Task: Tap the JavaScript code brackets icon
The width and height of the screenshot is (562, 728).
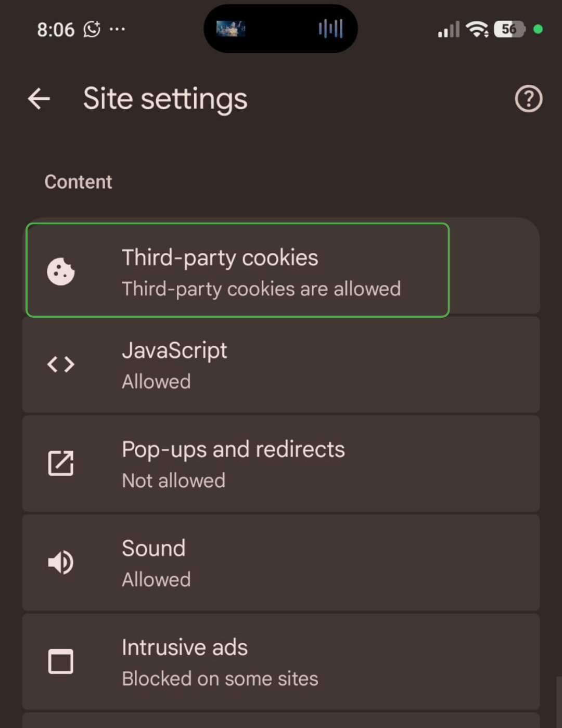Action: click(x=61, y=365)
